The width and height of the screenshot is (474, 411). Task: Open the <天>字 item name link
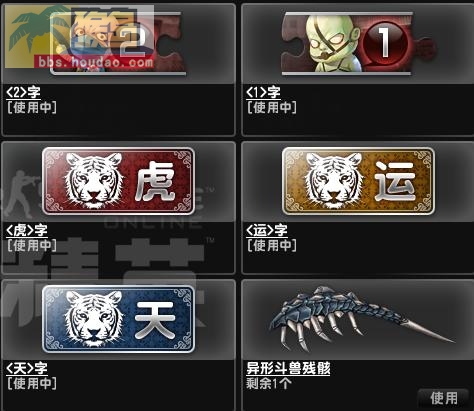tap(27, 368)
